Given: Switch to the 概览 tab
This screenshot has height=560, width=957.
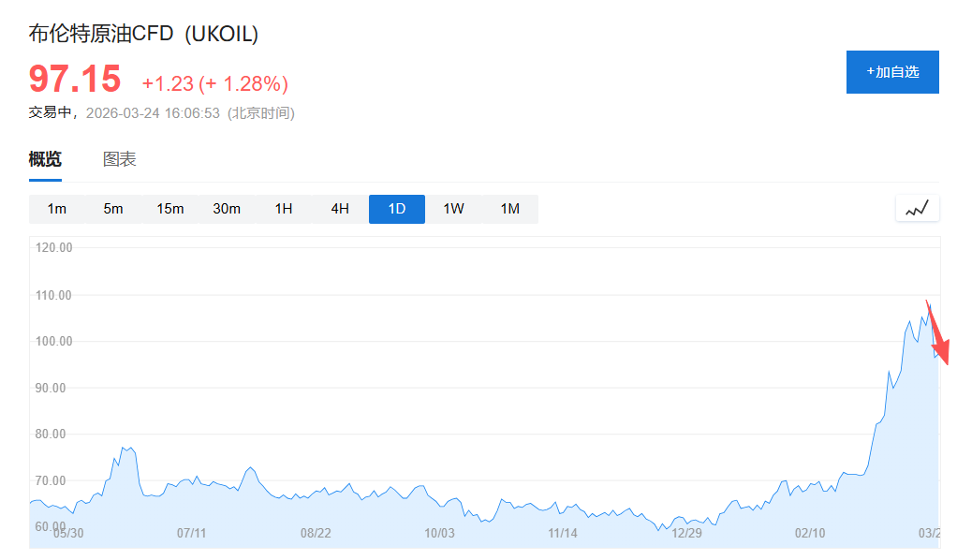Looking at the screenshot, I should [x=45, y=159].
